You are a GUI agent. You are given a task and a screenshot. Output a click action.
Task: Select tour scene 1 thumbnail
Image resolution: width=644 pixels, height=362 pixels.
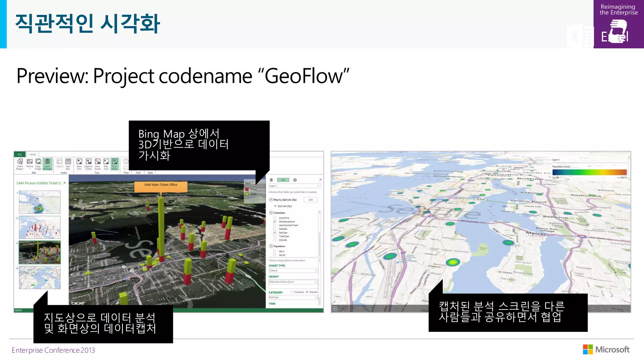coord(40,202)
